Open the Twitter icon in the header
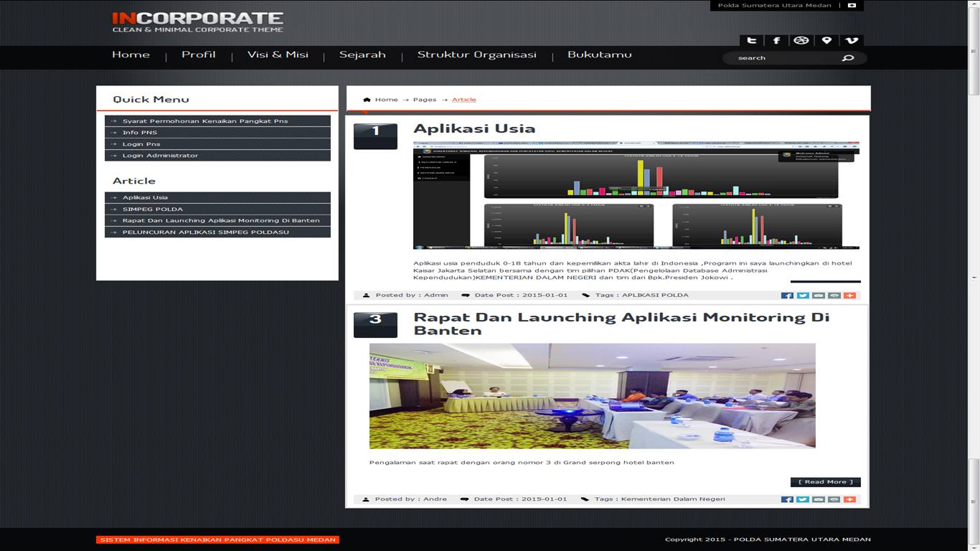Image resolution: width=980 pixels, height=551 pixels. pos(751,41)
